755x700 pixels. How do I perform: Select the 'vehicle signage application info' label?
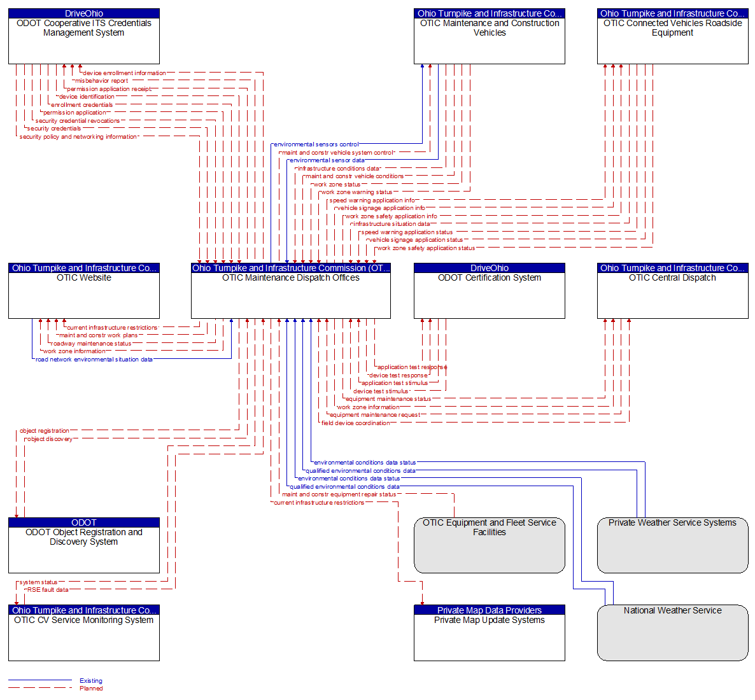click(x=381, y=208)
